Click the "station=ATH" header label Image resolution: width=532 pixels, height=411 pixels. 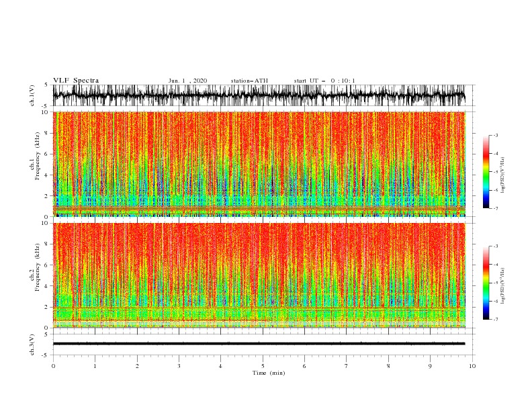coord(249,81)
